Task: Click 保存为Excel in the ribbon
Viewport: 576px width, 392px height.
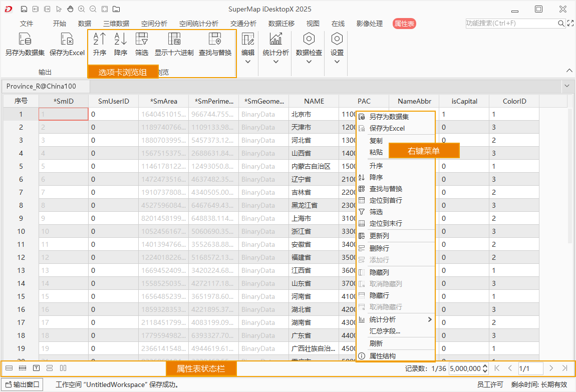Action: tap(67, 44)
